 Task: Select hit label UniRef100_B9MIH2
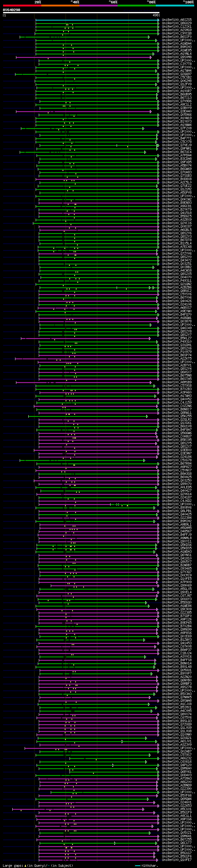click(177, 521)
